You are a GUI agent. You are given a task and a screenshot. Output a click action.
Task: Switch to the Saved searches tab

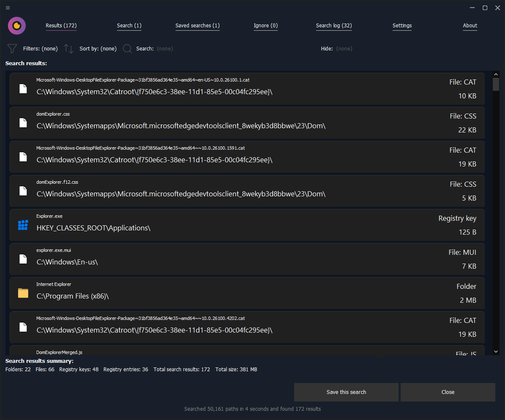coord(197,26)
